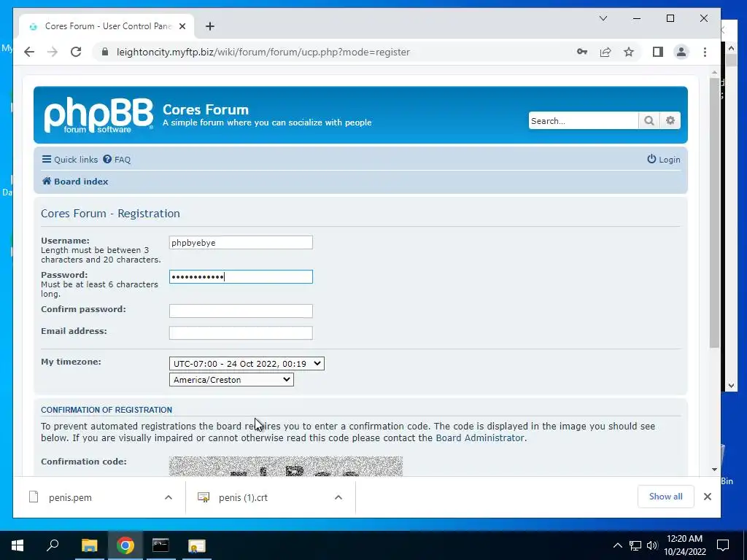Bookmark this page with the star
Screen dimensions: 747x560
click(x=629, y=52)
